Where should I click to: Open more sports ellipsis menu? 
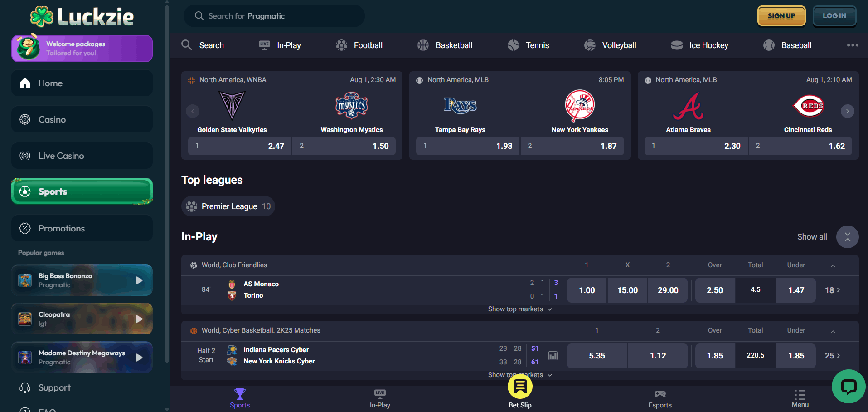(853, 45)
